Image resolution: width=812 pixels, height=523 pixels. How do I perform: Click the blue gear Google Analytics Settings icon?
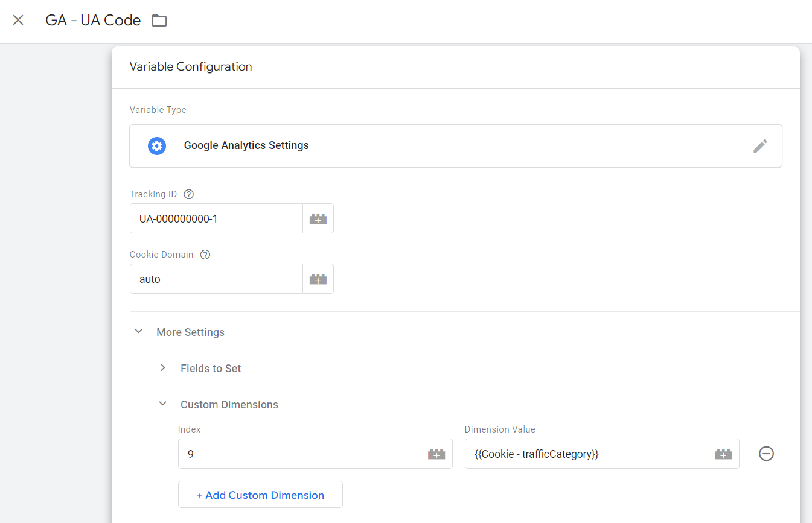tap(157, 145)
